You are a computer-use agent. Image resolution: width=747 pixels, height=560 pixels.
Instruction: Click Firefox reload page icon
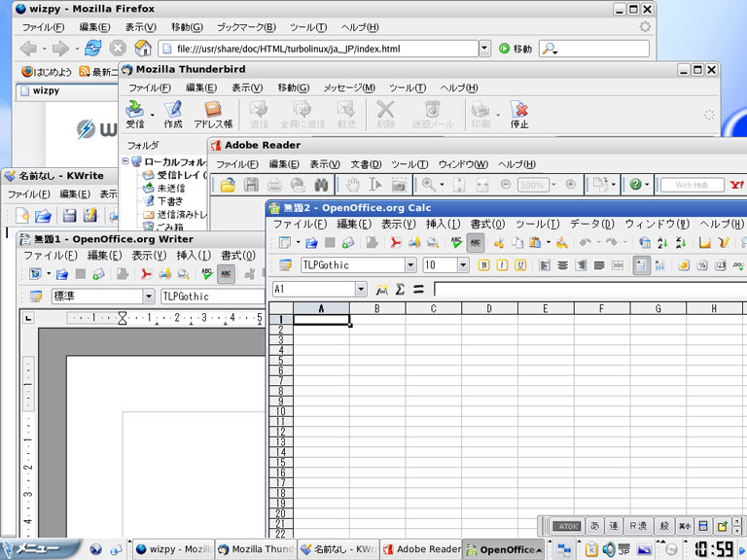[93, 49]
